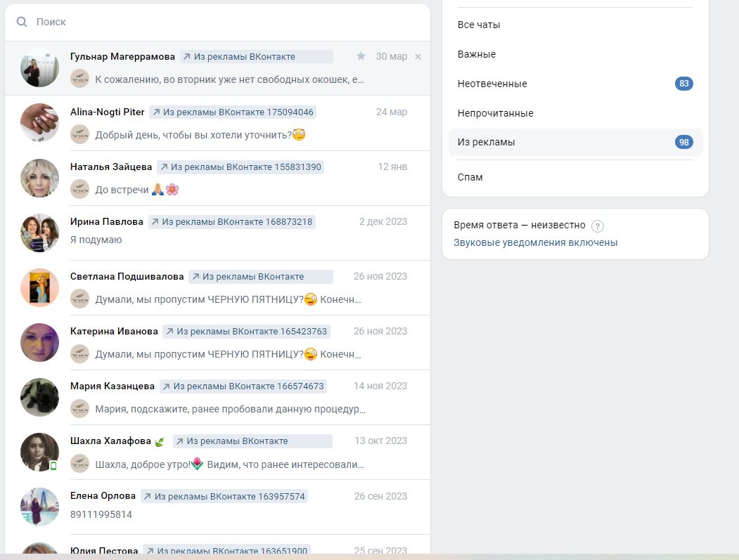This screenshot has height=560, width=739.
Task: Open Шахла Халафова avatar
Action: tap(39, 452)
